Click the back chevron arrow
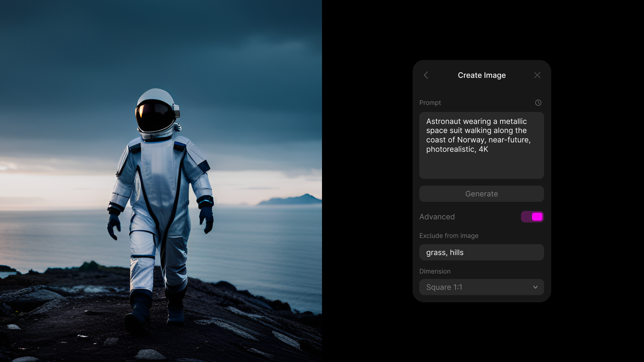 click(x=426, y=75)
